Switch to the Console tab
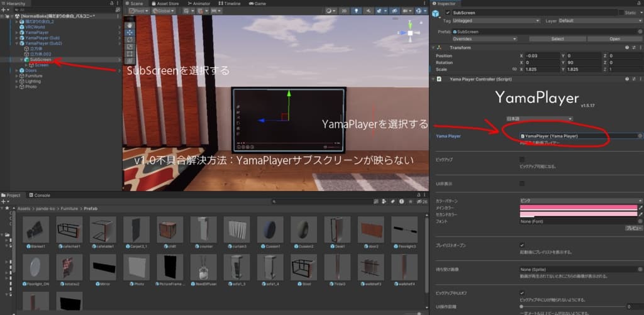Screen dimensions: 644x315 point(39,195)
